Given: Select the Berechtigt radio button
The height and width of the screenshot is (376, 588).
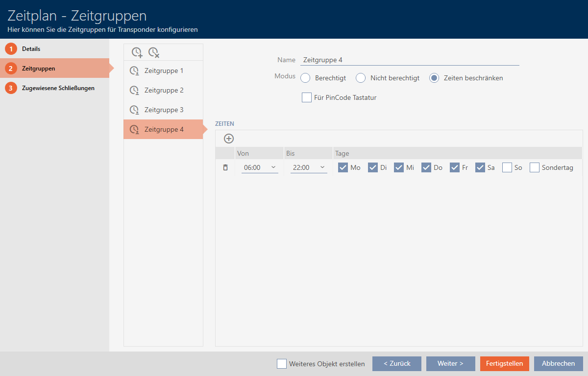Looking at the screenshot, I should click(306, 78).
